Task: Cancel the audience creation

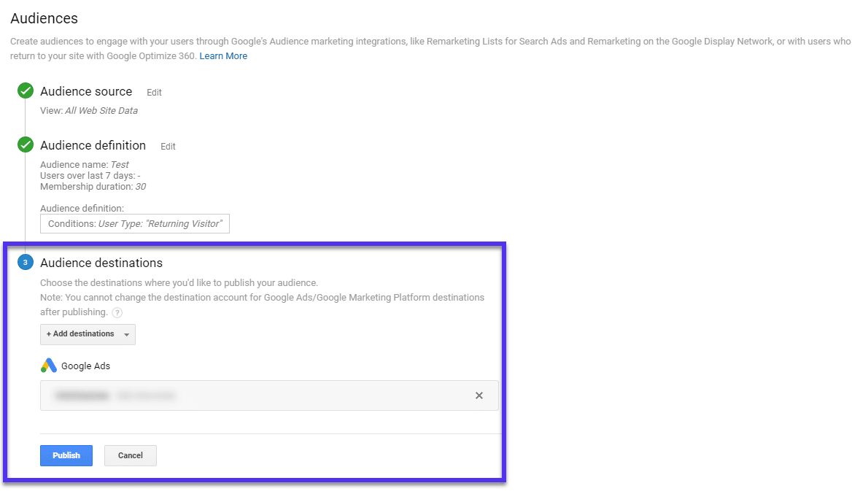Action: [130, 455]
